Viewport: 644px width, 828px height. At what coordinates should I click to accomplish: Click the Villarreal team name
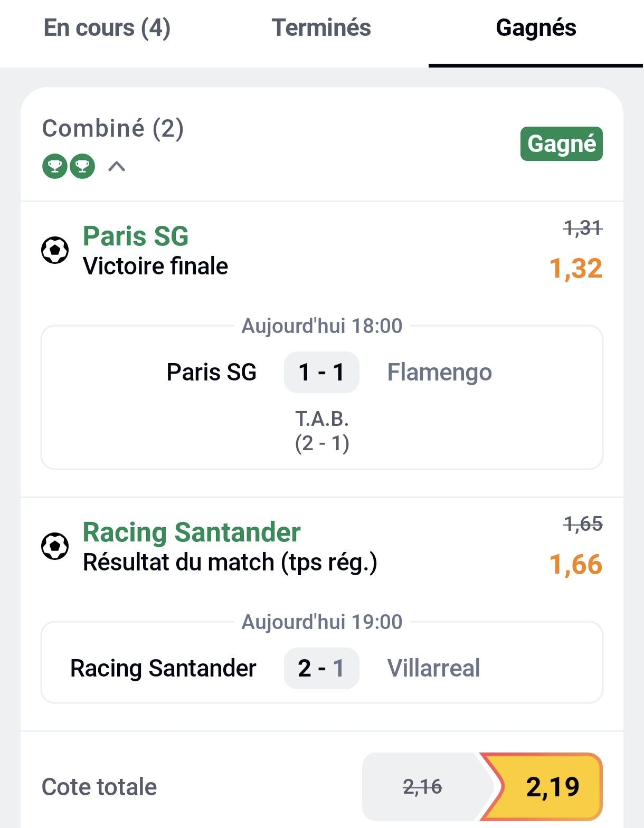click(433, 668)
